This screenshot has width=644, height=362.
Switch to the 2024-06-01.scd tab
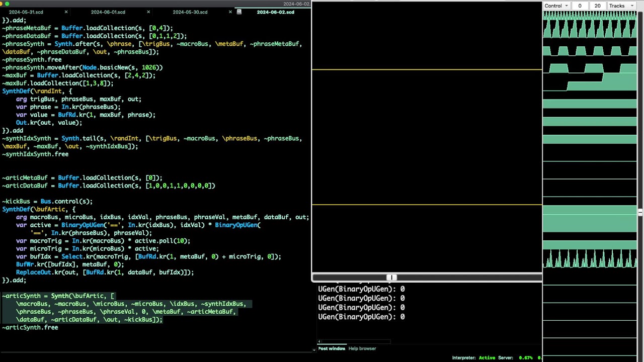click(108, 12)
